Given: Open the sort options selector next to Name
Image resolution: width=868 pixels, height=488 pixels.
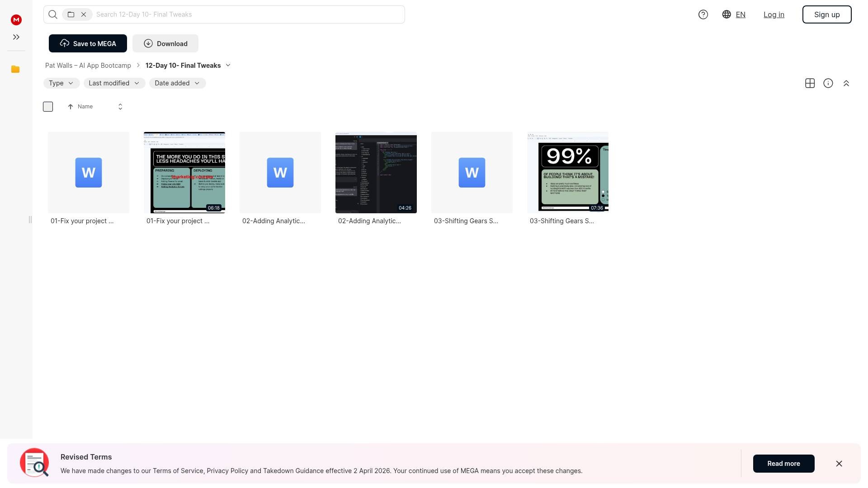Looking at the screenshot, I should coord(120,107).
